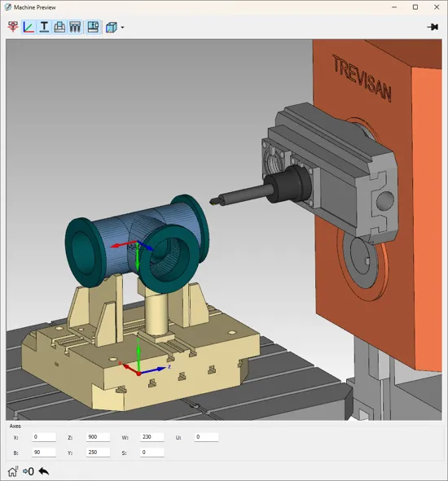Image resolution: width=448 pixels, height=481 pixels.
Task: Click the pin icon to dock window
Action: coord(433,27)
